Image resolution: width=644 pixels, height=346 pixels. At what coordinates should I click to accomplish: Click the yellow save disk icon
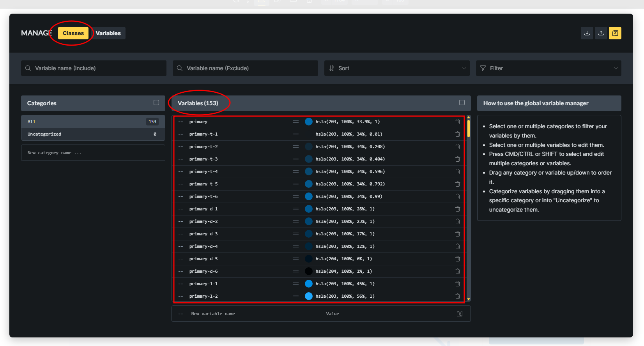point(615,33)
